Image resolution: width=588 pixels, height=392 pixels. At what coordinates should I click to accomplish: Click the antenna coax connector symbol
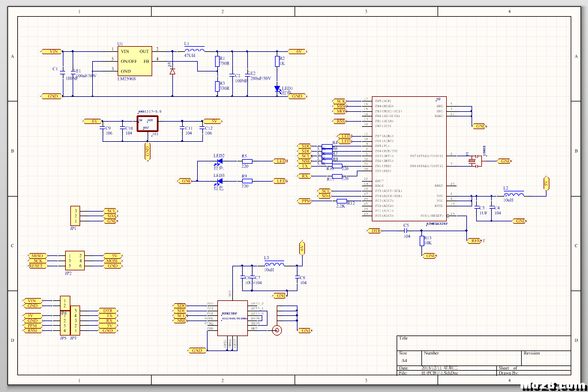pos(277,330)
